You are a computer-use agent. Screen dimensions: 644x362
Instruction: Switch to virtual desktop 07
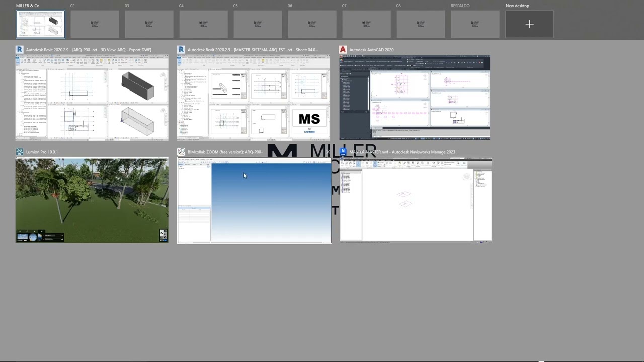coord(366,24)
